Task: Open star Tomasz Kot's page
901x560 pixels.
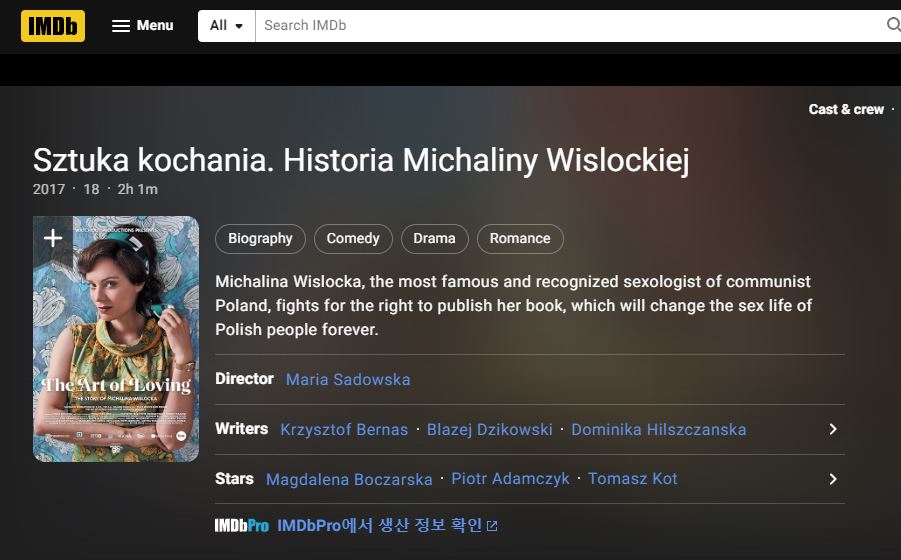Action: point(633,479)
